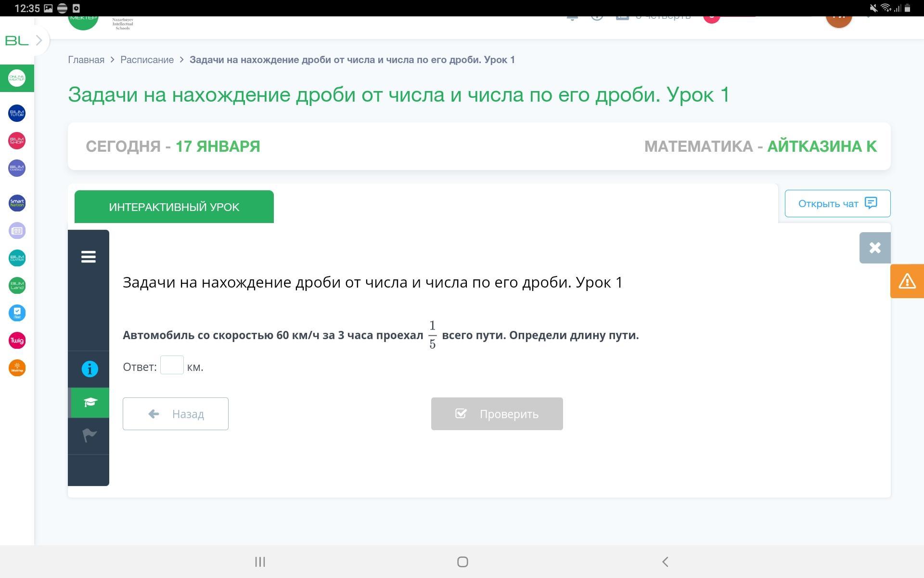Click the Открыть чат button
This screenshot has width=924, height=578.
[837, 203]
